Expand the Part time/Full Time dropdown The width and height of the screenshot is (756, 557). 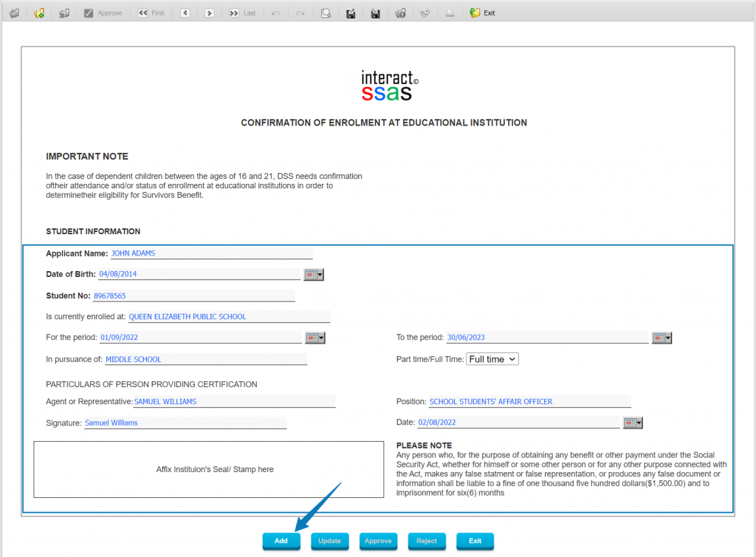click(x=492, y=359)
